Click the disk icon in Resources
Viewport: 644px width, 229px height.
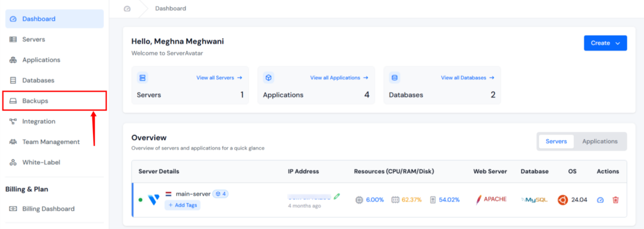(x=433, y=200)
